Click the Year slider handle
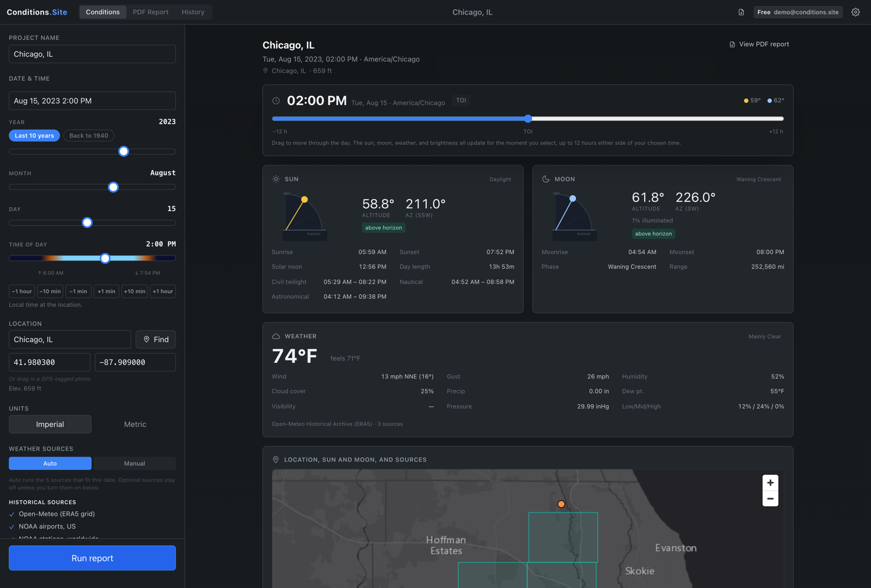The image size is (871, 588). [124, 151]
